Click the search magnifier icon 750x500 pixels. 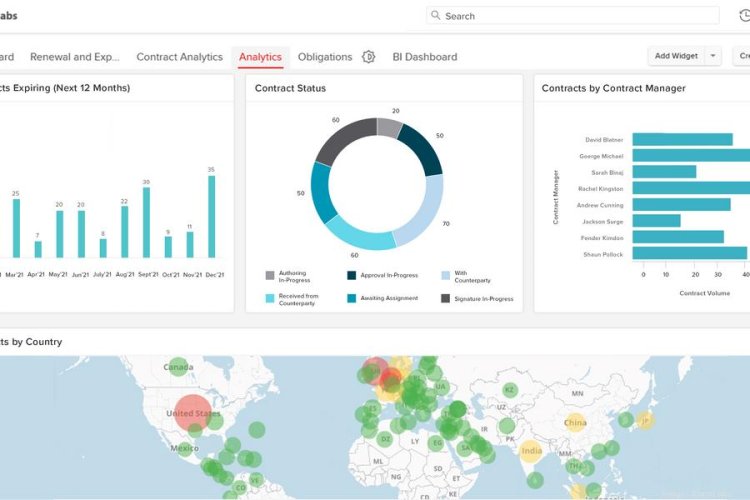[x=435, y=15]
